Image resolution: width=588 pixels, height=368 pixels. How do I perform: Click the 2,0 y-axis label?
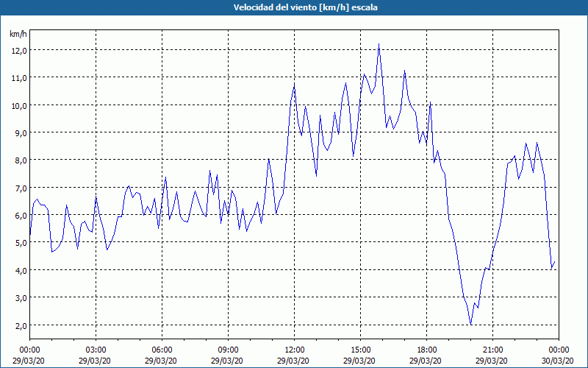click(x=21, y=325)
